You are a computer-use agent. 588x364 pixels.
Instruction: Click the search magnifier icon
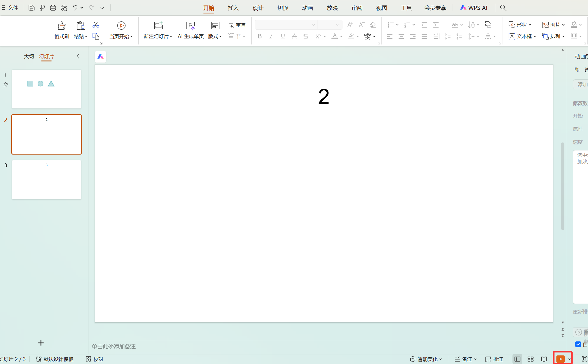tap(503, 8)
